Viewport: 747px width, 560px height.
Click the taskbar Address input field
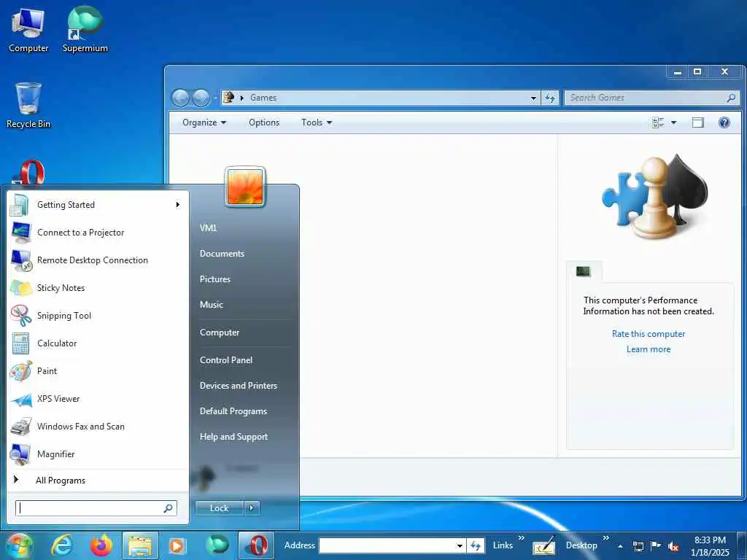(x=392, y=545)
